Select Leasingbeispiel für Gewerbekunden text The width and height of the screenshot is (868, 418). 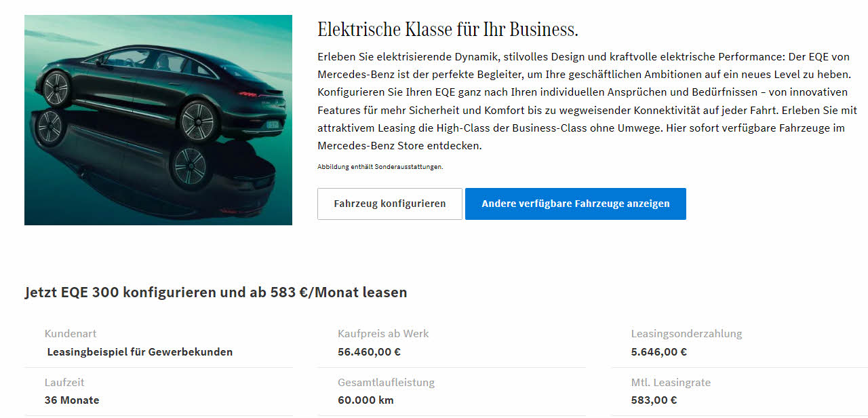coord(140,352)
